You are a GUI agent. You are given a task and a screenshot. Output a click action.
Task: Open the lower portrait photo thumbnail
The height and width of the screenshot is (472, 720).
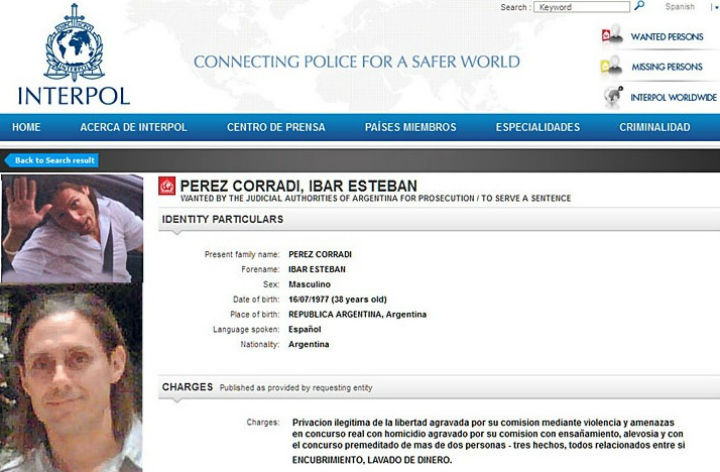point(71,378)
